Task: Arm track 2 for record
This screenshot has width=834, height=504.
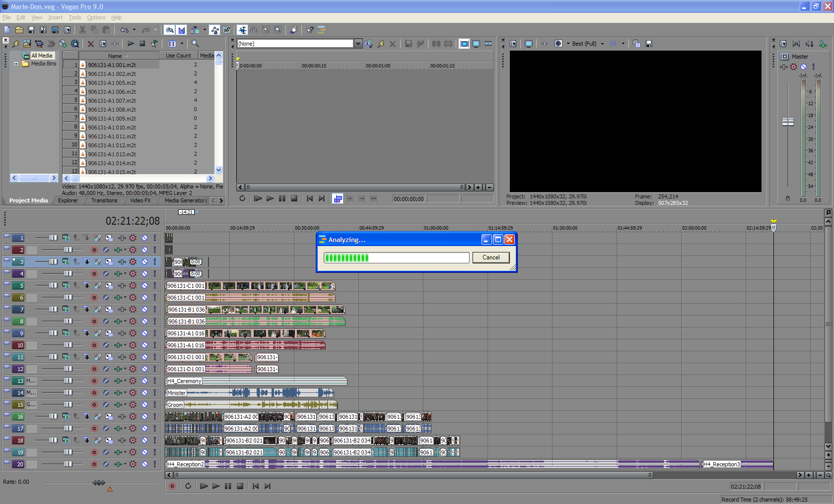Action: [94, 250]
